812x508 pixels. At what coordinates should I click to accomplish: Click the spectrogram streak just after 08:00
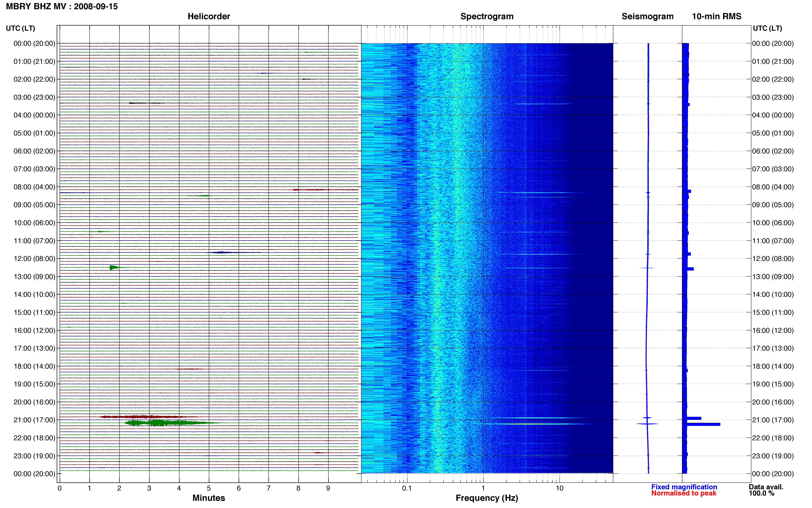pos(540,193)
